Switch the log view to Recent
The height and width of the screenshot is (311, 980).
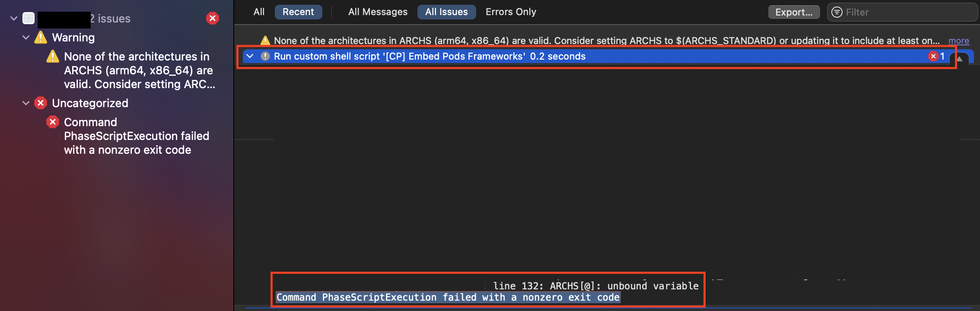tap(298, 12)
